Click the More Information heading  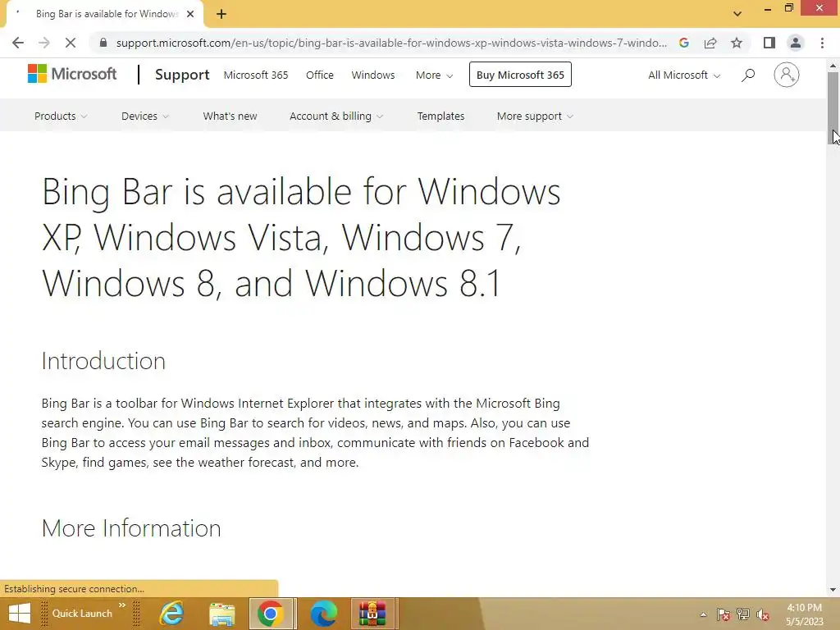[x=131, y=528]
